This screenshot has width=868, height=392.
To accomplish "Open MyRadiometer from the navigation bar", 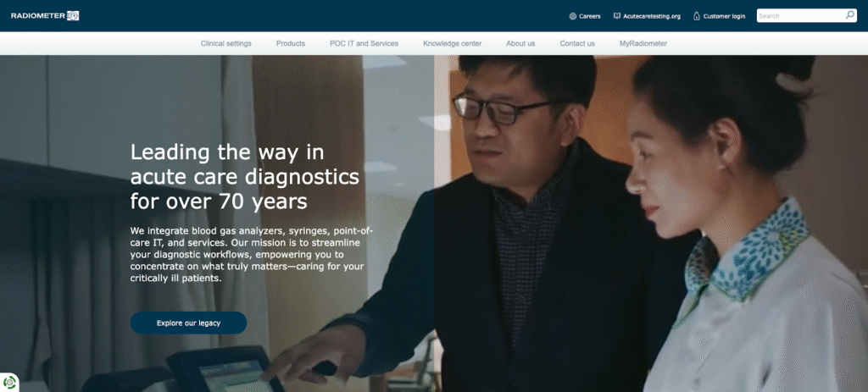I will pyautogui.click(x=643, y=43).
